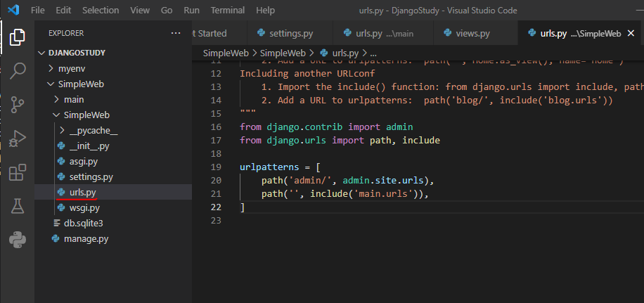This screenshot has height=303, width=644.
Task: Switch to the Get Started tab
Action: coord(219,33)
